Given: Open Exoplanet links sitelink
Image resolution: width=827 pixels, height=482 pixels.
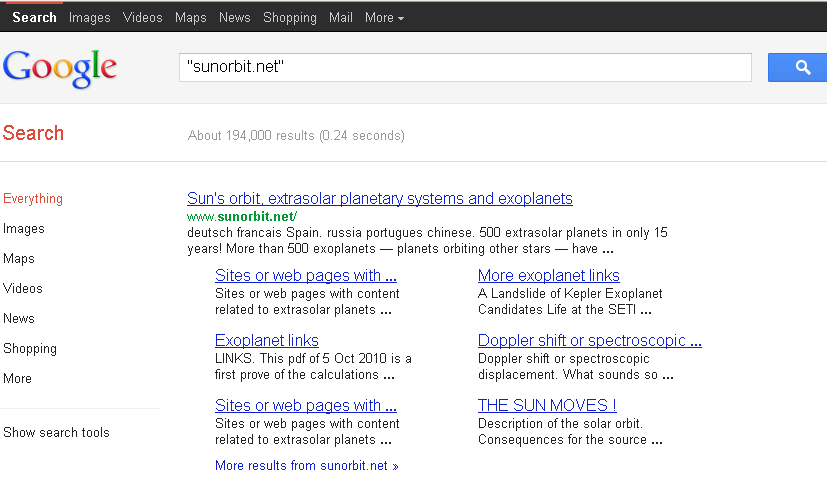Looking at the screenshot, I should click(x=267, y=341).
